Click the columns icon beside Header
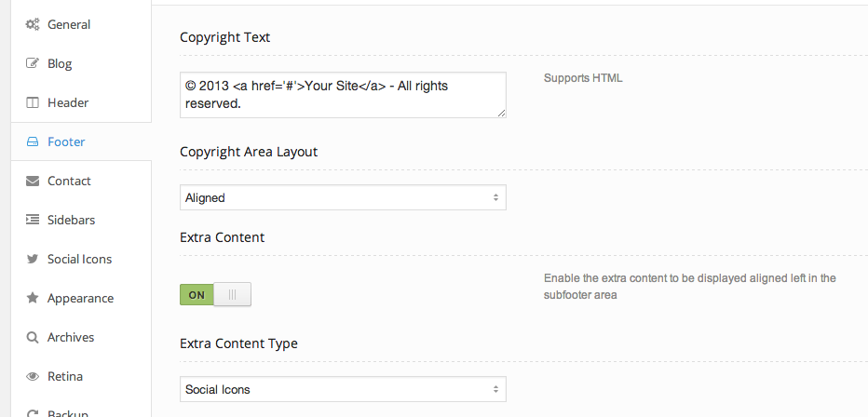The height and width of the screenshot is (417, 868). (x=33, y=103)
